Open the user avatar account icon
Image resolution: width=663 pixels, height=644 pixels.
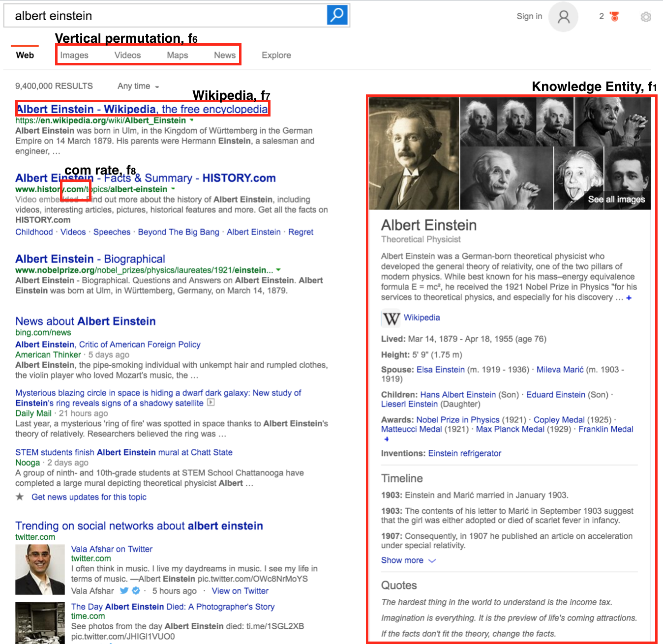564,17
